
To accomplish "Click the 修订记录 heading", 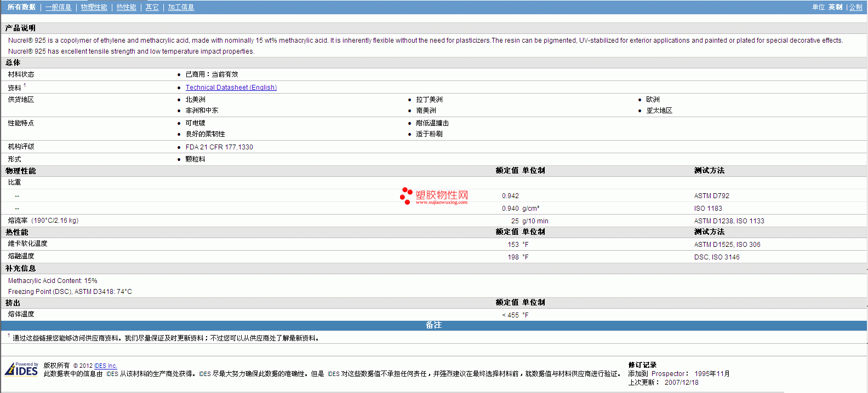I will 642,365.
